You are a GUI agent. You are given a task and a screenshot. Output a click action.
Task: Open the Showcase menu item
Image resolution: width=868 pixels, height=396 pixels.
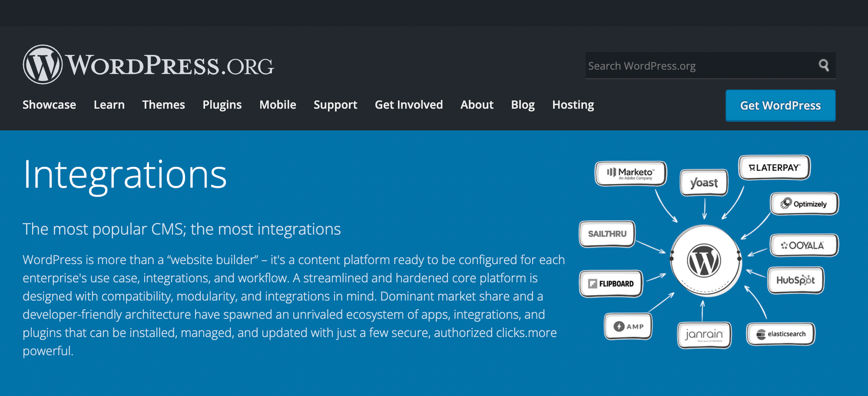(x=49, y=105)
